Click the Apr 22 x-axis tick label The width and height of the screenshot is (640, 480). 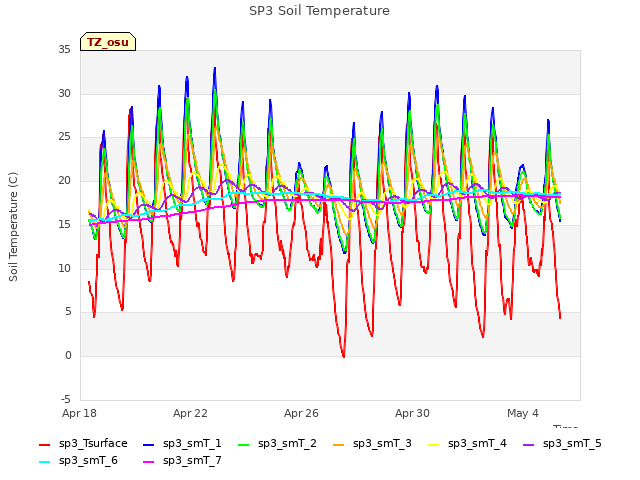click(190, 413)
